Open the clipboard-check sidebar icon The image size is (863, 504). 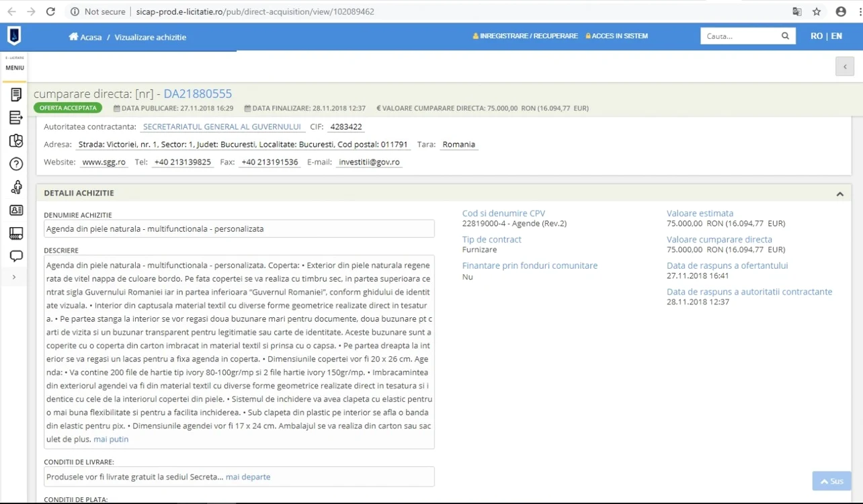[x=16, y=141]
